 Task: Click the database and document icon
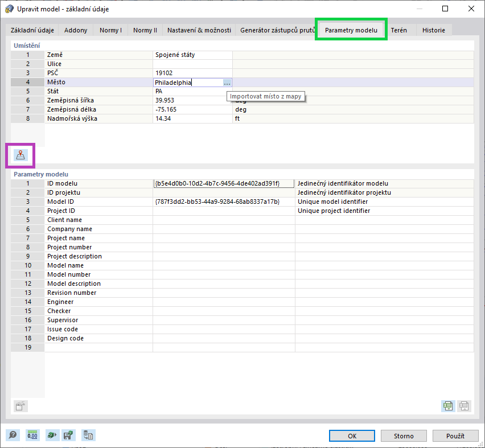(88, 435)
